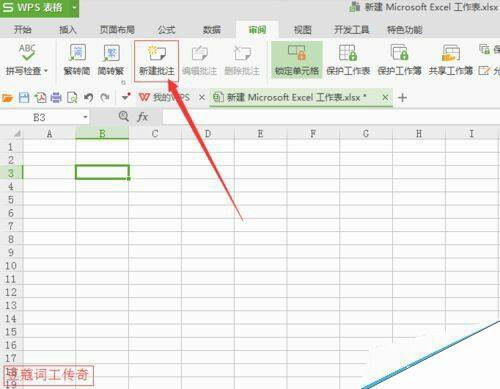This screenshot has width=500, height=389.
Task: Open the 公式 ribbon tab
Action: tap(166, 30)
